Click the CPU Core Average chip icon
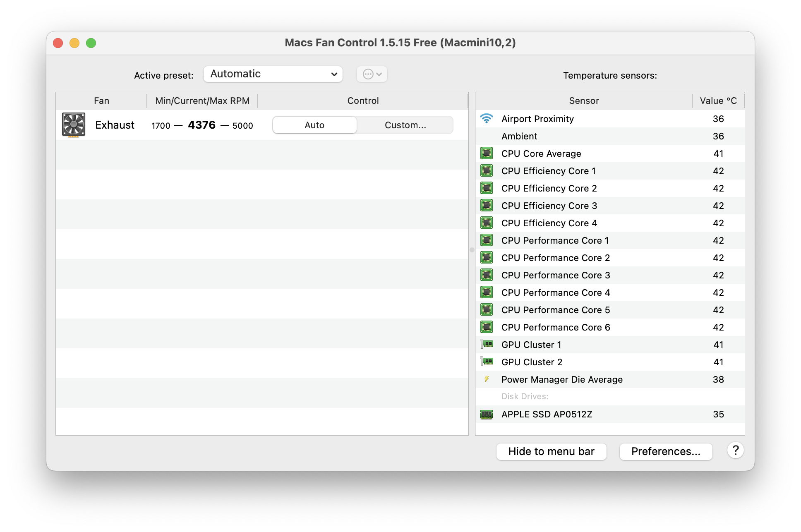 point(487,153)
